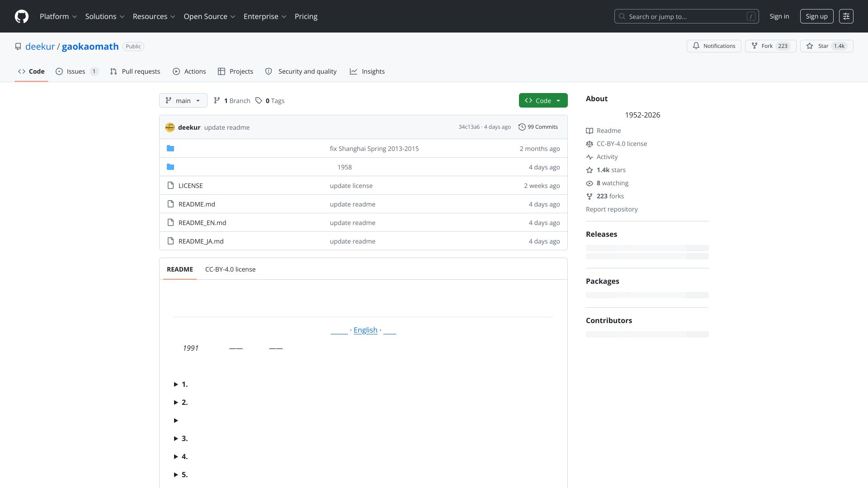Viewport: 868px width, 488px height.
Task: Open deekur's avatar in the commit row
Action: (170, 127)
